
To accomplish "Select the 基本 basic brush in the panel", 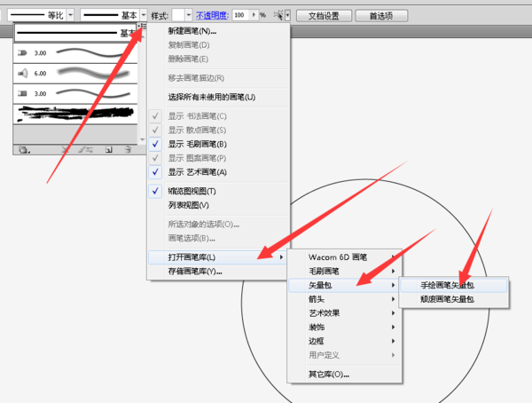I will click(x=75, y=33).
